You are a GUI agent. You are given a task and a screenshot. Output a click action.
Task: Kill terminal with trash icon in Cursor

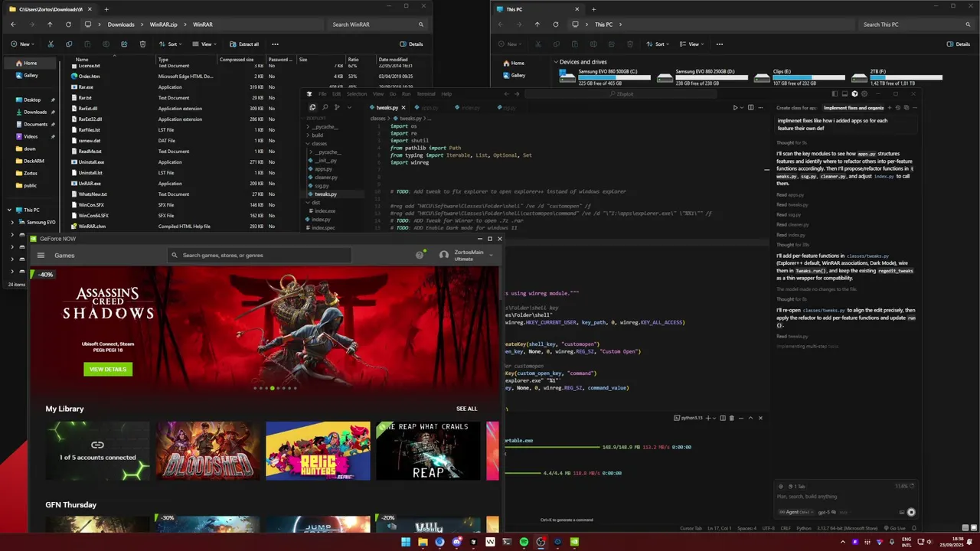(731, 418)
